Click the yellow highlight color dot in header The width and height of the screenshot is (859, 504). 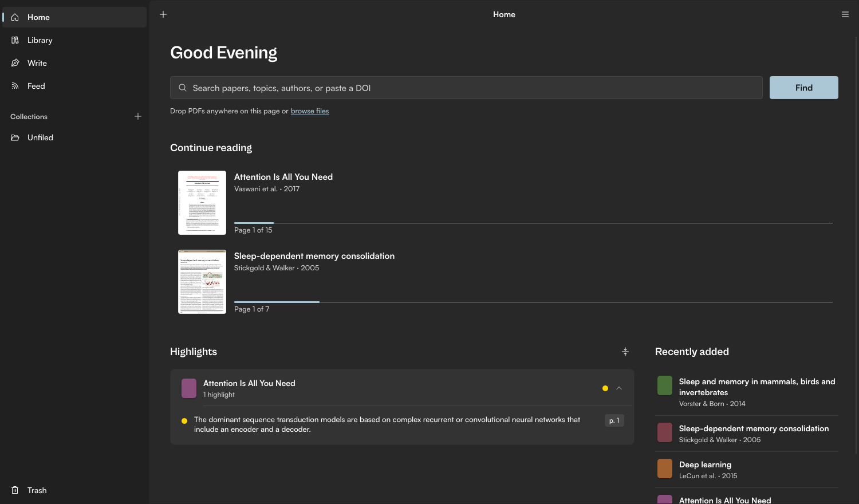pyautogui.click(x=605, y=388)
